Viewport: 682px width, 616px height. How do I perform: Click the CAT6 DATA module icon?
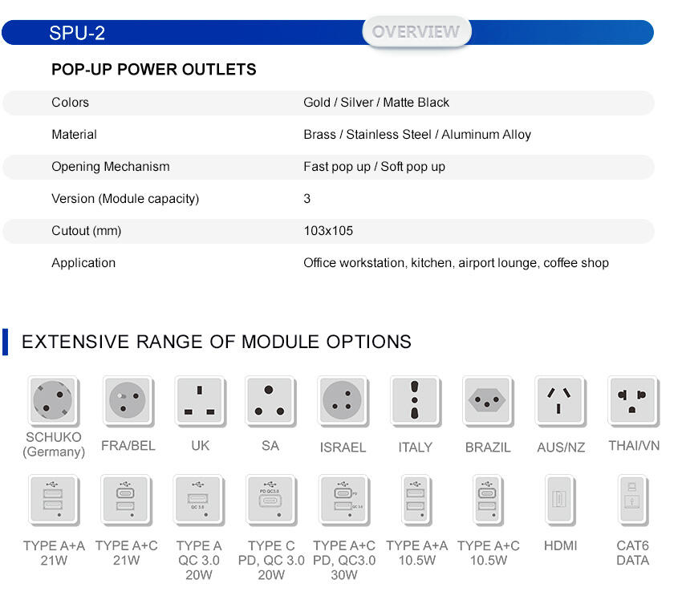point(632,501)
